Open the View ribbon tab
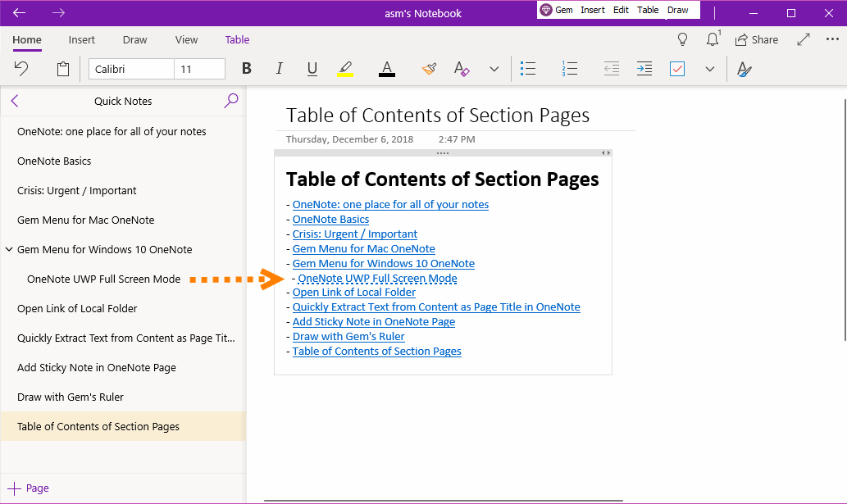 pyautogui.click(x=186, y=40)
